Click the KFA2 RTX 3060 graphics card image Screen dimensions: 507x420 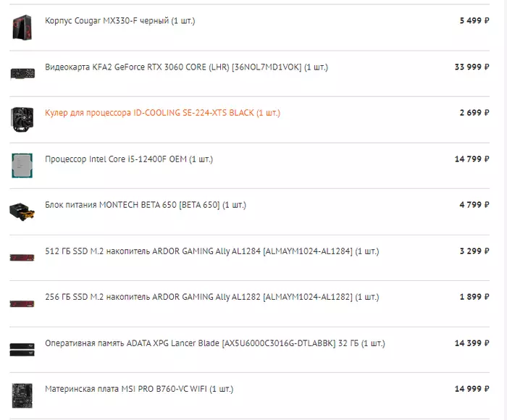pyautogui.click(x=22, y=73)
